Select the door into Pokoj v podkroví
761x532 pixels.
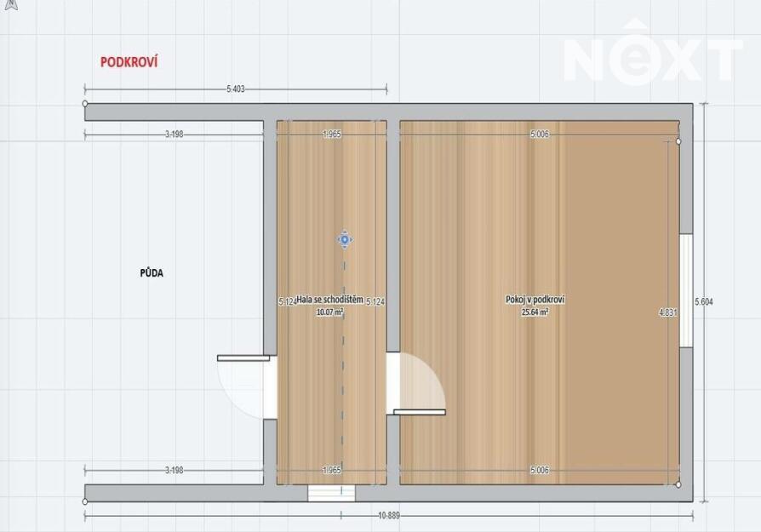coord(417,385)
